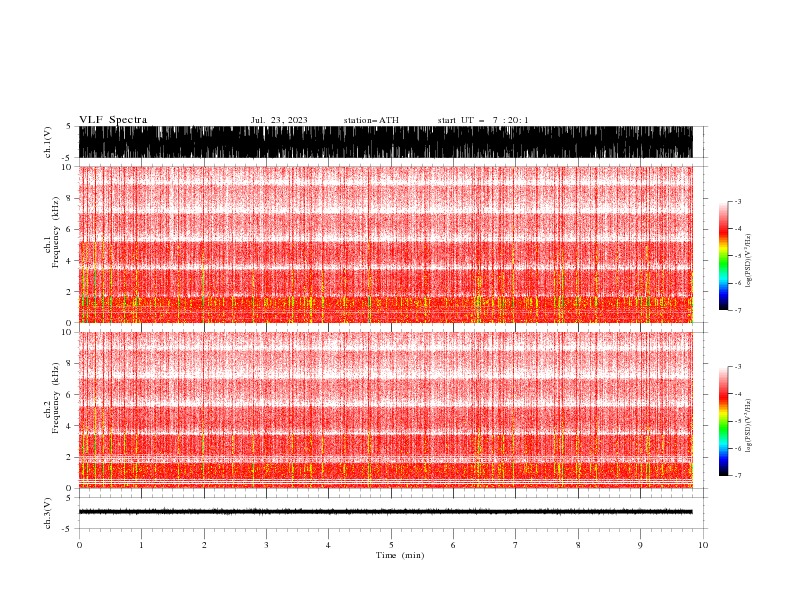Click time axis tick label '5'
Viewport: 792px width, 612px height.
point(391,545)
